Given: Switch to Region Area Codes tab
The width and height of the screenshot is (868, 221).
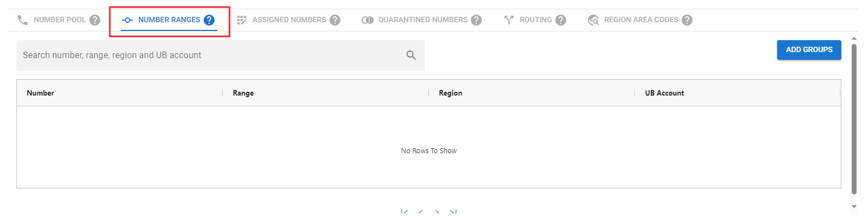Looking at the screenshot, I should pyautogui.click(x=641, y=20).
